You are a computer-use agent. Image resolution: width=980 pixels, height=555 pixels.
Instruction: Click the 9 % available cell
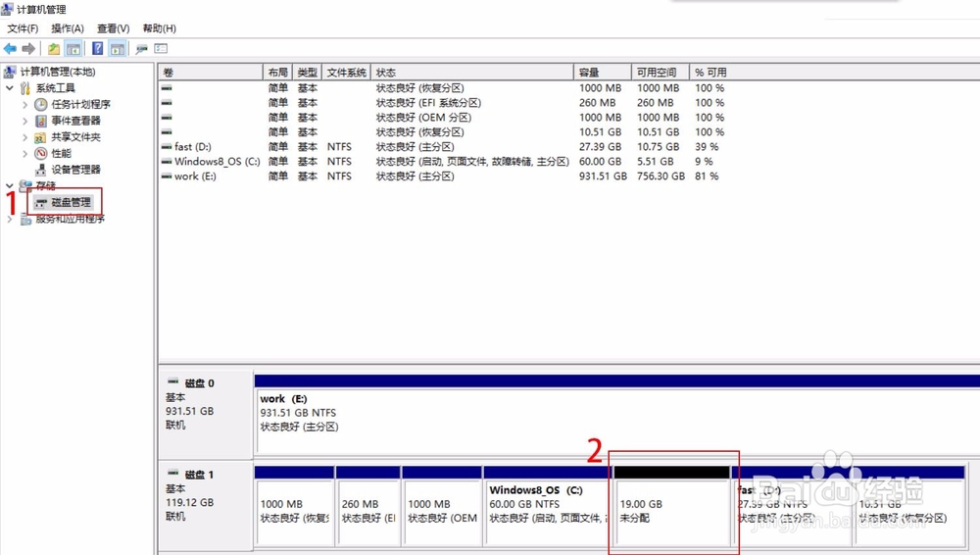(704, 162)
